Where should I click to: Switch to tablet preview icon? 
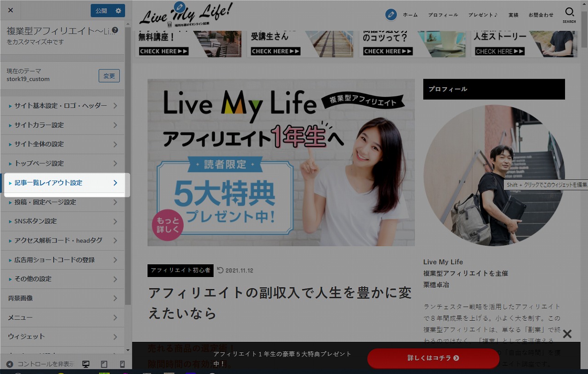pos(104,364)
